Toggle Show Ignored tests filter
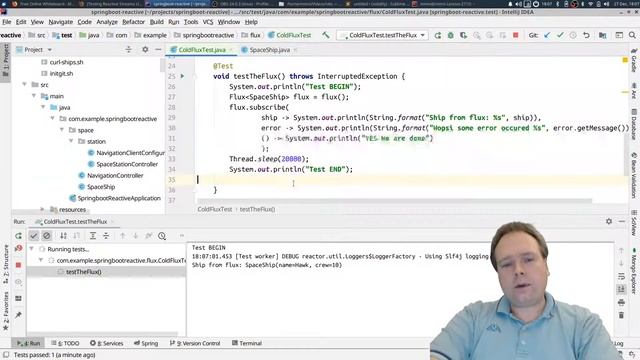 [47, 236]
